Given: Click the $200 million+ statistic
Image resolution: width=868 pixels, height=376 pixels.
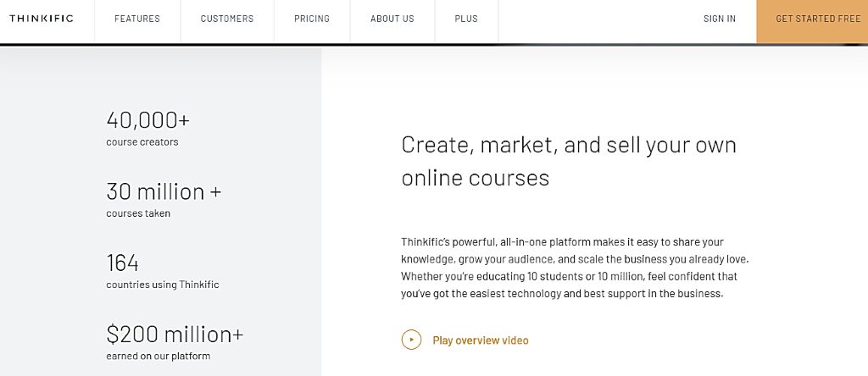Looking at the screenshot, I should tap(175, 334).
